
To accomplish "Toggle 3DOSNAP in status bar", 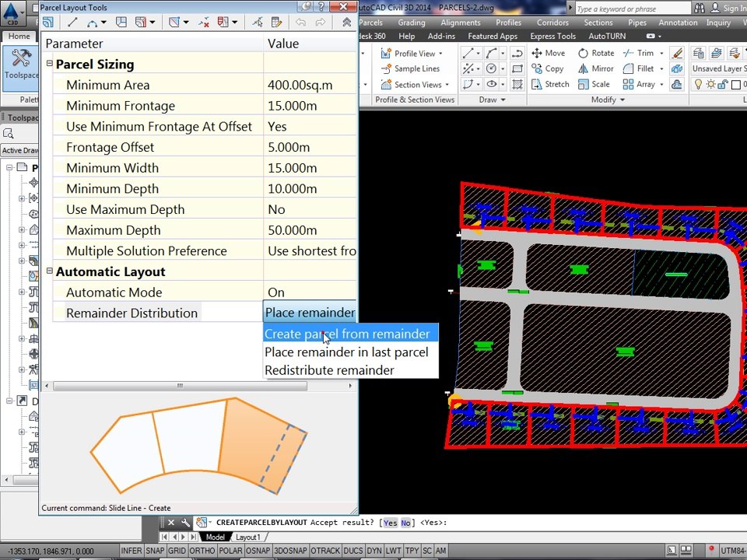I will (x=290, y=551).
